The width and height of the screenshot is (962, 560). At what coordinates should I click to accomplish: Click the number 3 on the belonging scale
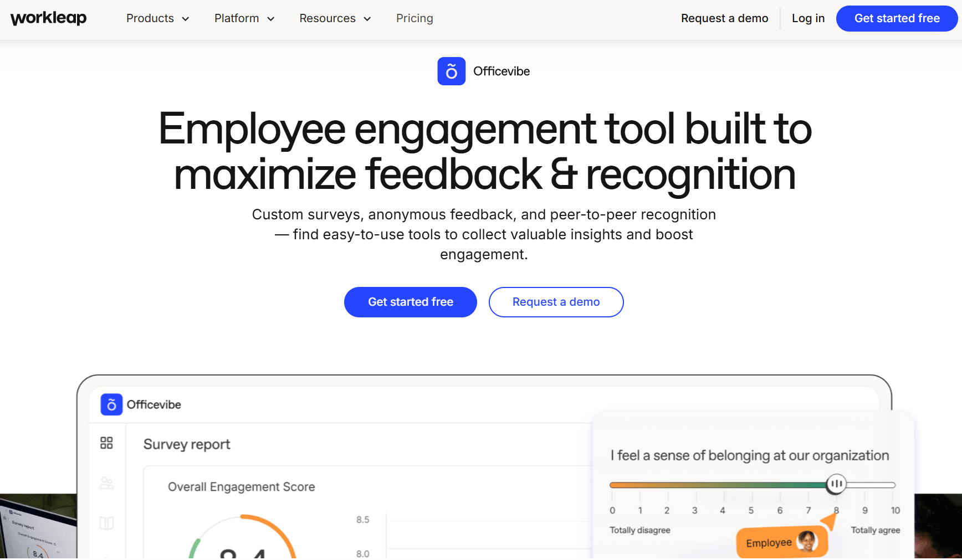pyautogui.click(x=694, y=510)
